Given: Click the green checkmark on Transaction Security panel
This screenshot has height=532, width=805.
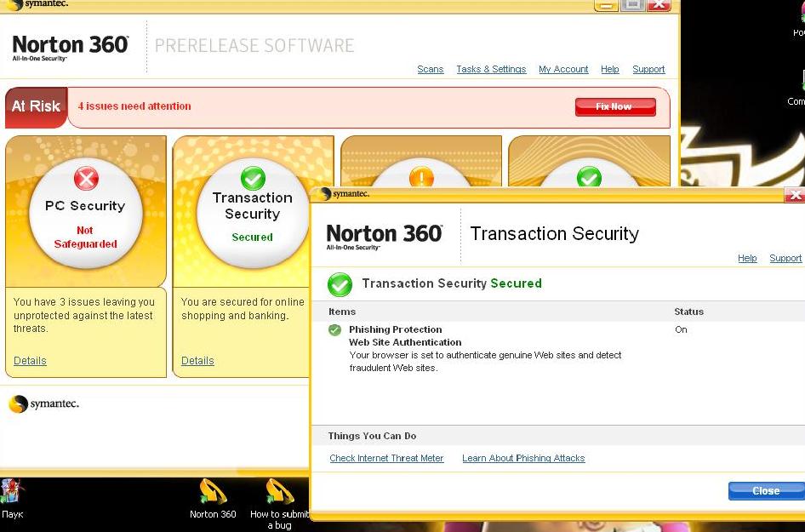Looking at the screenshot, I should pos(253,179).
